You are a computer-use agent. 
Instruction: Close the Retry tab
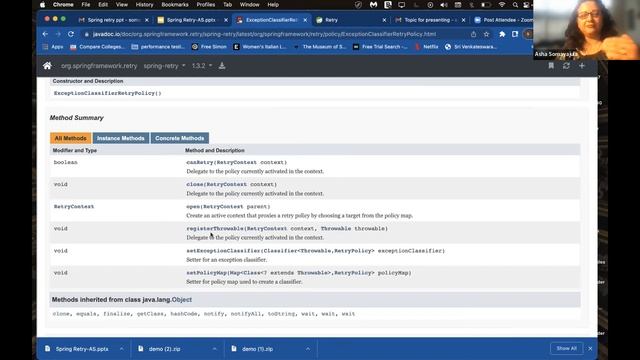coord(384,20)
